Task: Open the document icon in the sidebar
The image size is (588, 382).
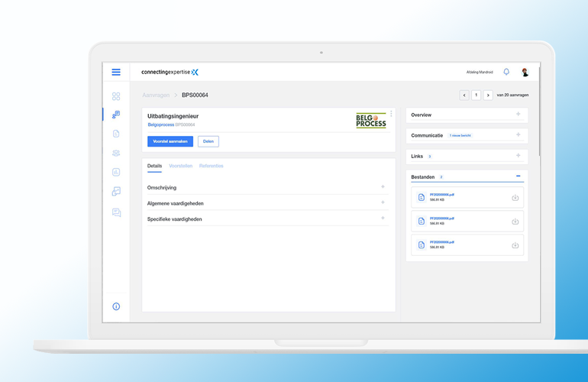Action: point(116,134)
